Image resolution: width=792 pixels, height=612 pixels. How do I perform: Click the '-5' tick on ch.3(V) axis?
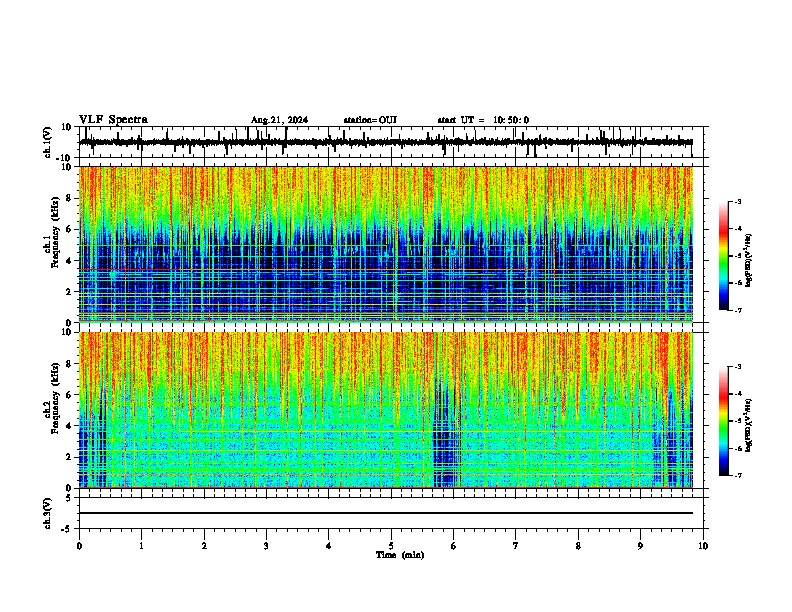pos(67,529)
